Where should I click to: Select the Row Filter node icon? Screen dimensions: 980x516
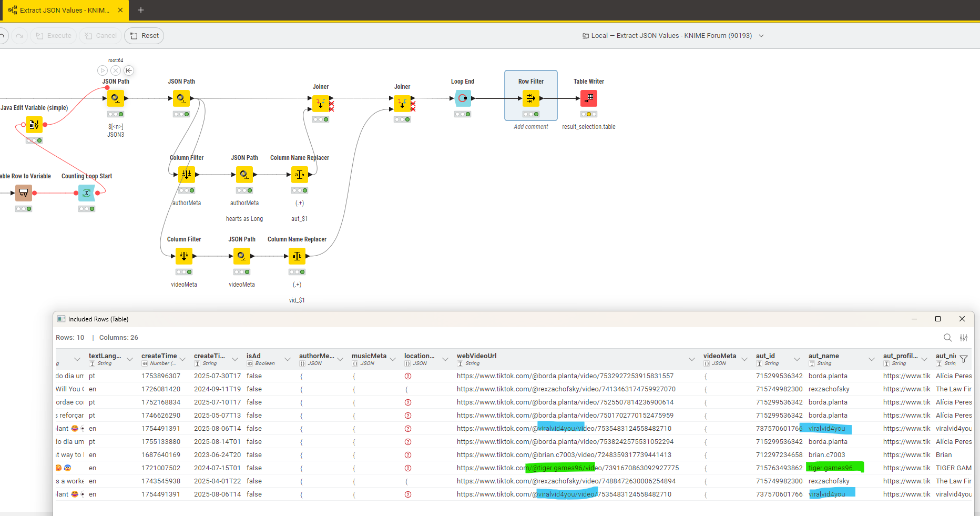(530, 98)
